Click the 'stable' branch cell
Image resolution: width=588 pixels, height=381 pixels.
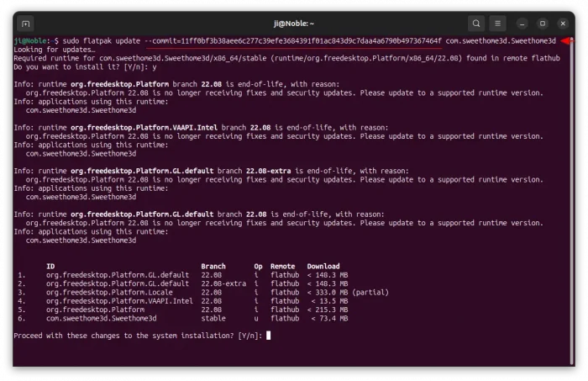pyautogui.click(x=213, y=318)
